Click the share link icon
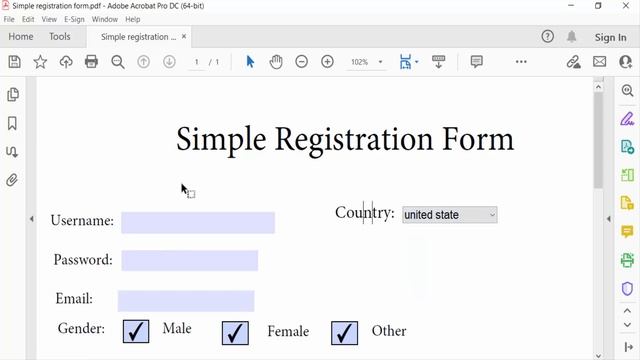Viewport: 640px width, 360px height. tap(573, 62)
